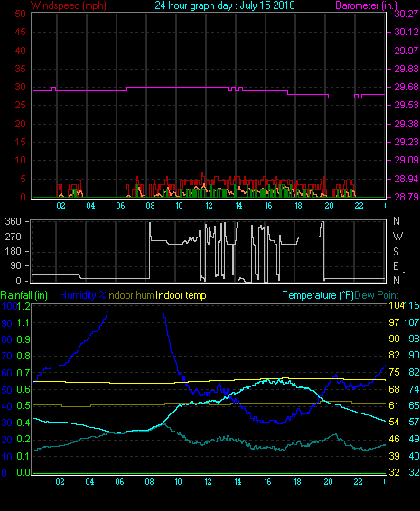
Task: Select the Indoor temp legend label
Action: 181,295
